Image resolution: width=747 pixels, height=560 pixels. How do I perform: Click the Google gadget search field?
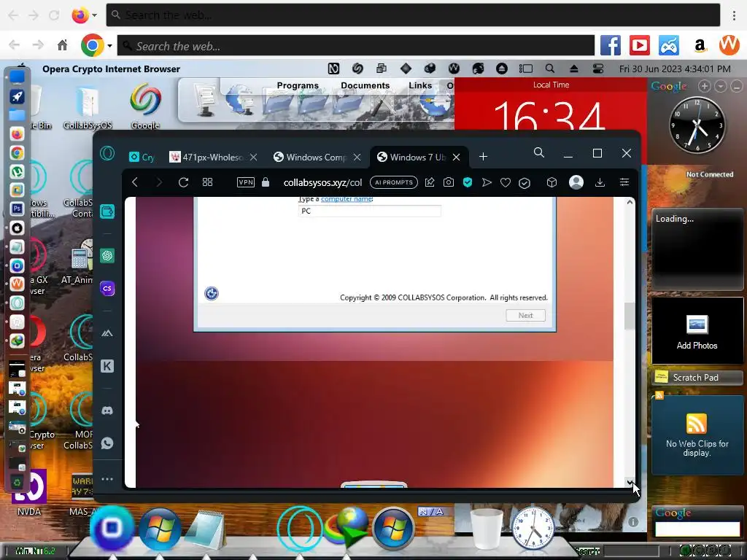point(697,529)
